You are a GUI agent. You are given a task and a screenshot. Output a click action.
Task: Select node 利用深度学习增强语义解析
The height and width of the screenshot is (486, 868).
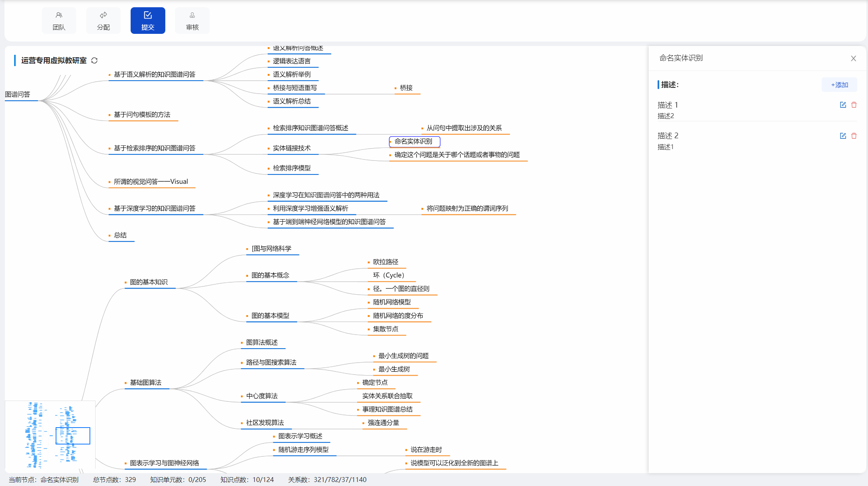click(310, 208)
